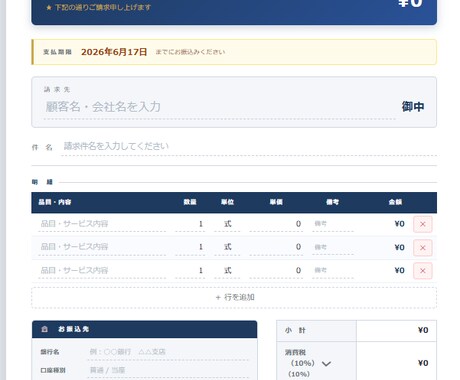The width and height of the screenshot is (460, 380).
Task: Click the 御中 honorific next to customer name
Action: click(413, 107)
